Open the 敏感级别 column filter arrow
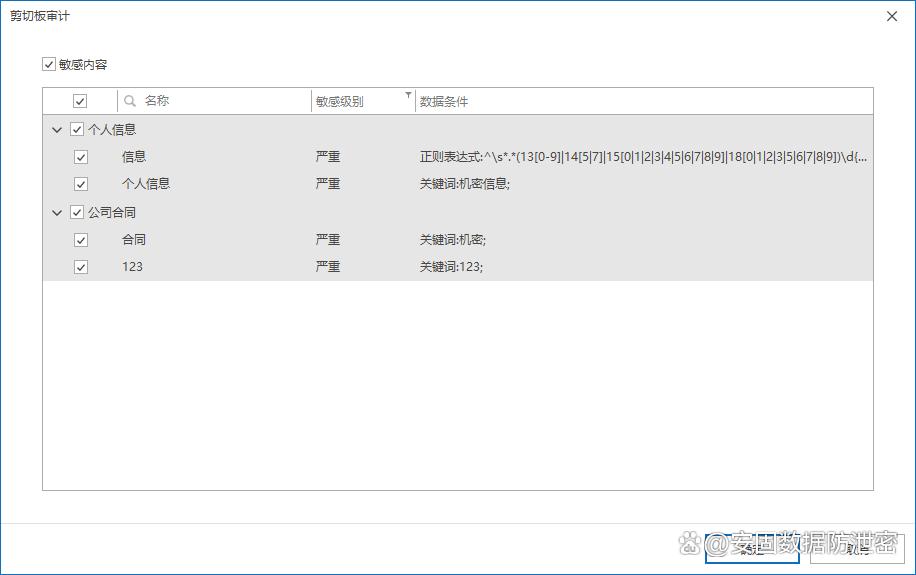The width and height of the screenshot is (916, 575). click(408, 95)
